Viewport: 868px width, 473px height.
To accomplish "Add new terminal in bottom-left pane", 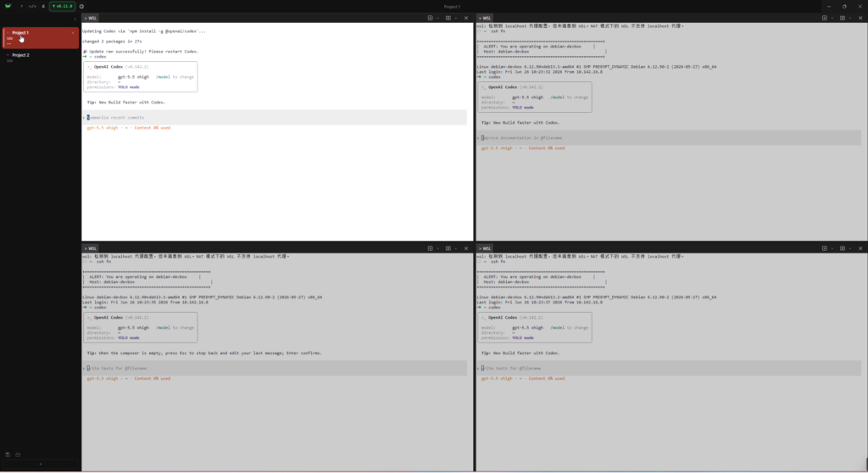I will 430,248.
